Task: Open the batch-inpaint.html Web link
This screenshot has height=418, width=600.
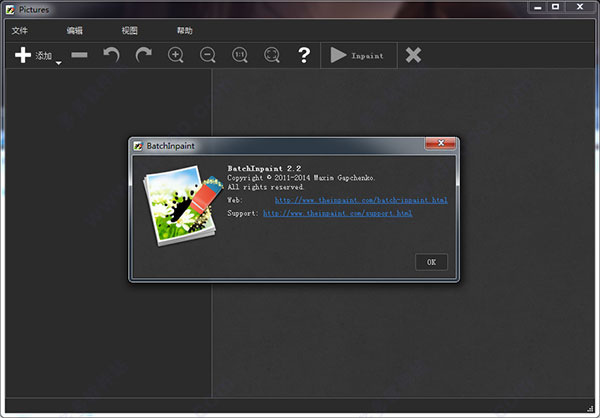Action: click(361, 200)
